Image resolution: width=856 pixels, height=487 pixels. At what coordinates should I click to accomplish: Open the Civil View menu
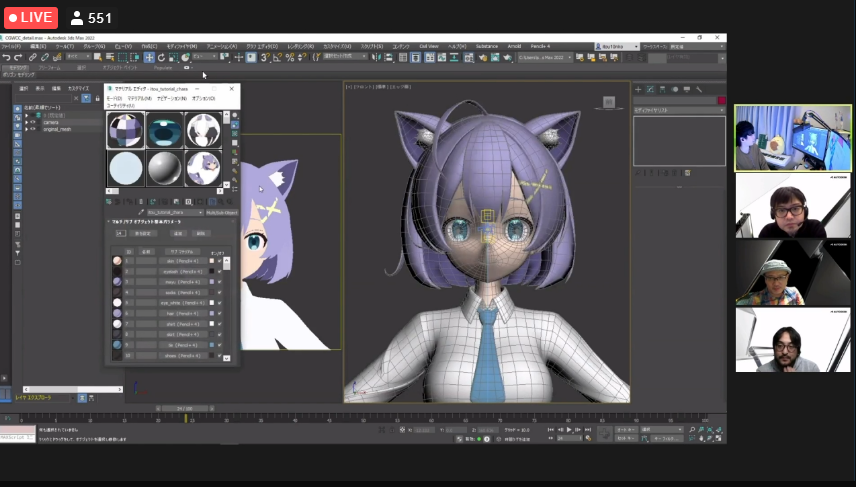coord(429,46)
